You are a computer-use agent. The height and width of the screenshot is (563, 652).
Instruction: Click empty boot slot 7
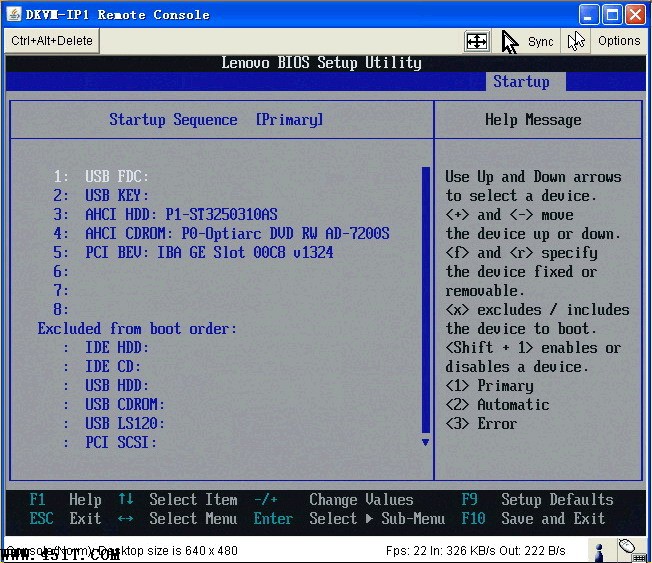61,290
